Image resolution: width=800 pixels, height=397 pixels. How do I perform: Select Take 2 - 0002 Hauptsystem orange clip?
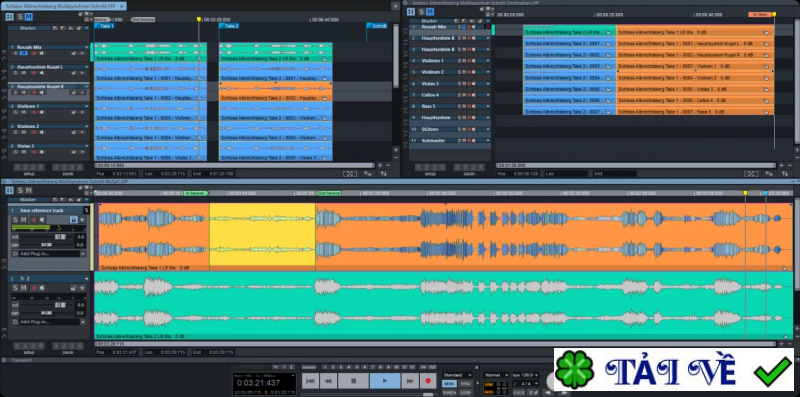[x=276, y=90]
